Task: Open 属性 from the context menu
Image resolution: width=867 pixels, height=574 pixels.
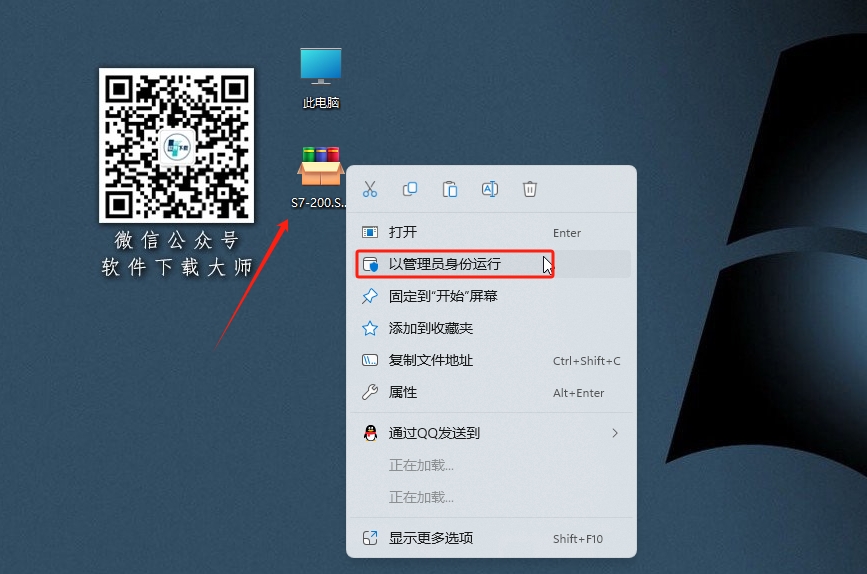Action: click(x=492, y=393)
